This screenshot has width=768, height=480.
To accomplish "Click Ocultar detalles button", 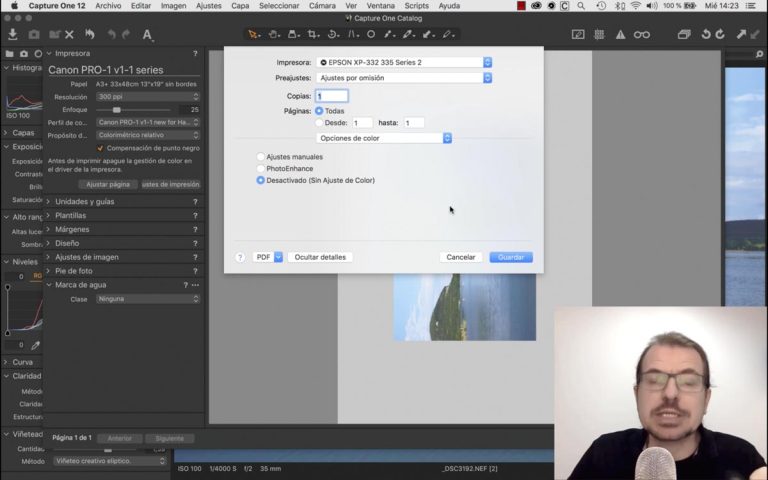I will [x=320, y=257].
